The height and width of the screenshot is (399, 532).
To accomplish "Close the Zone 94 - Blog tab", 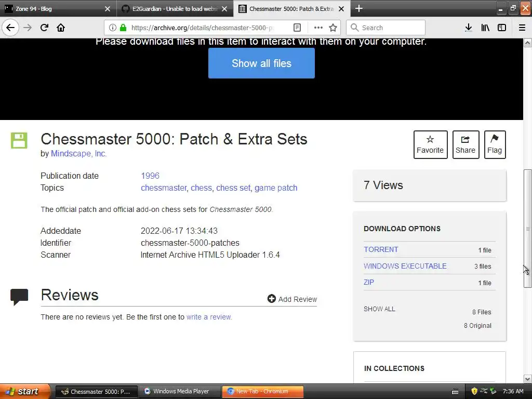I will tap(107, 9).
